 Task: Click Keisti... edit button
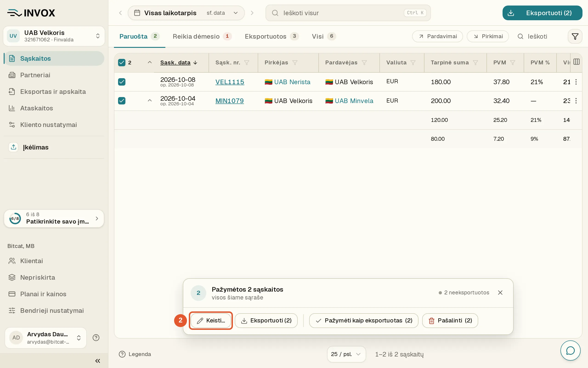[211, 321]
